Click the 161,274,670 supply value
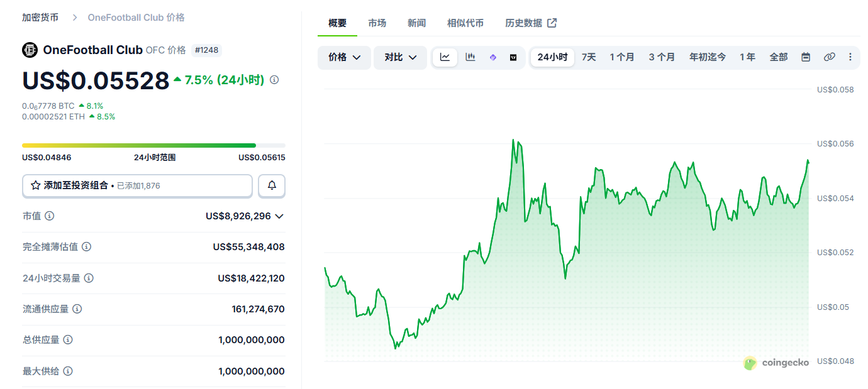Image resolution: width=868 pixels, height=389 pixels. pyautogui.click(x=258, y=309)
